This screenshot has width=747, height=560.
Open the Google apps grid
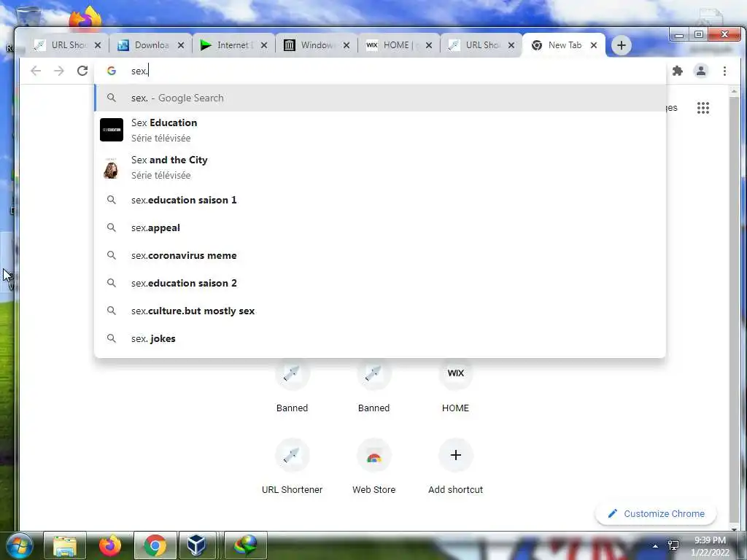coord(703,108)
